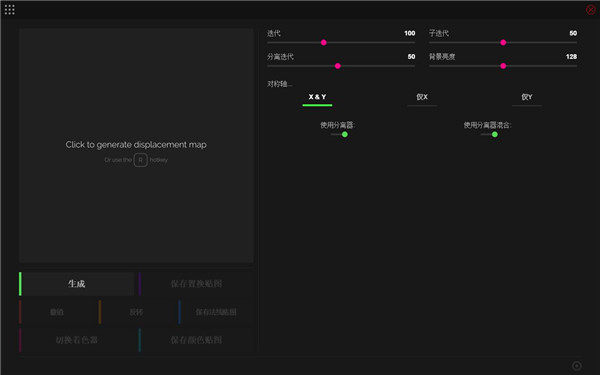Viewport: 600px width, 375px height.
Task: Click the 子迭代 value 50
Action: tap(573, 33)
